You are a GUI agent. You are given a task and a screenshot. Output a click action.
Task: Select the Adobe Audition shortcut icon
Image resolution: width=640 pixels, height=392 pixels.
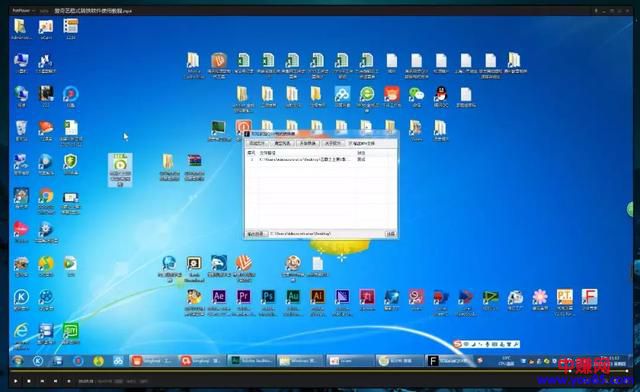click(x=293, y=297)
